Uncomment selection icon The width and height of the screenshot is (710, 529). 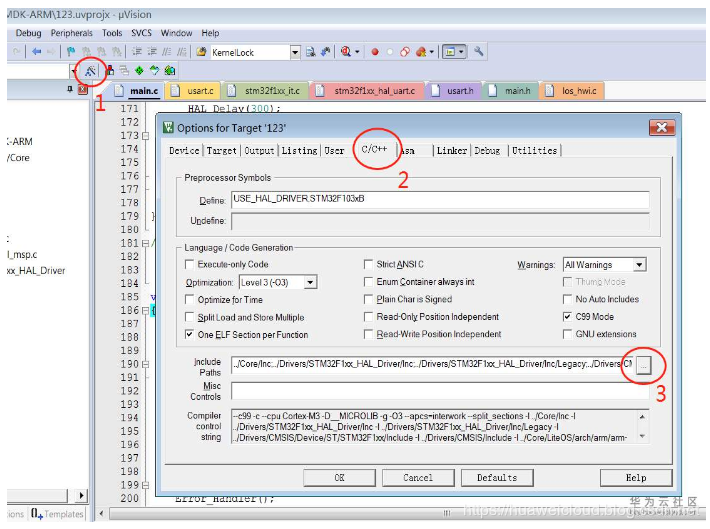point(182,52)
